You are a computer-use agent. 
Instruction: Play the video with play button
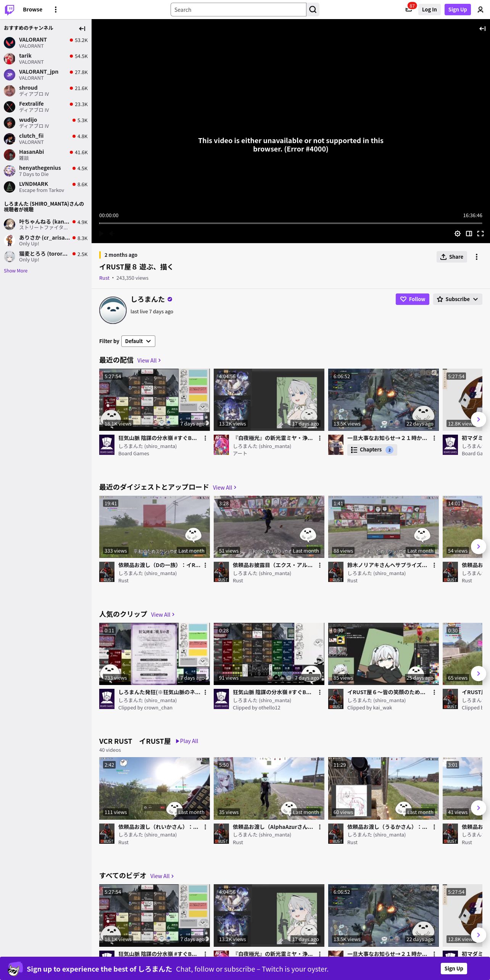pos(101,234)
